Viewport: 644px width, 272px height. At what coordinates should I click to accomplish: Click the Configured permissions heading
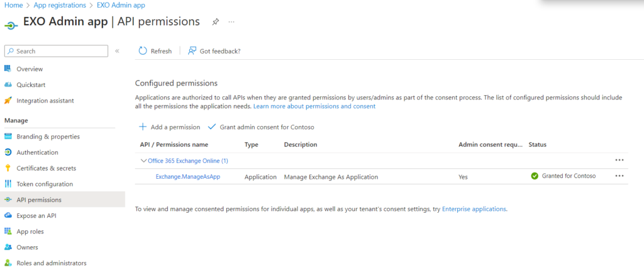coord(176,83)
